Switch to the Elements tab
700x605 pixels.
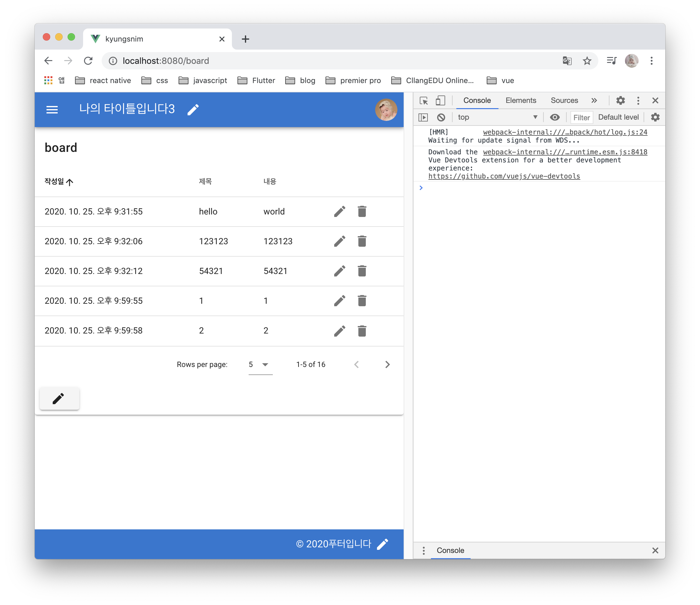(521, 100)
